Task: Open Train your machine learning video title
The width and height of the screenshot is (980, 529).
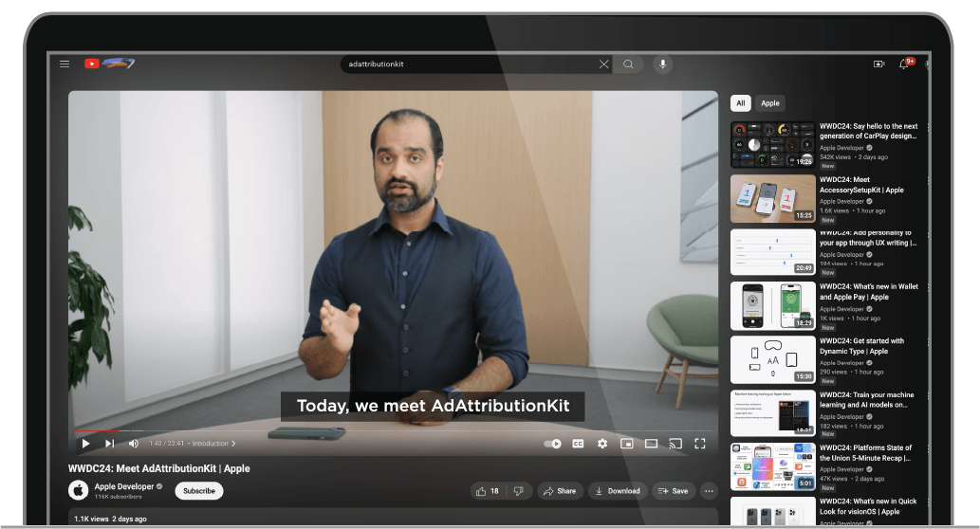Action: [x=867, y=400]
